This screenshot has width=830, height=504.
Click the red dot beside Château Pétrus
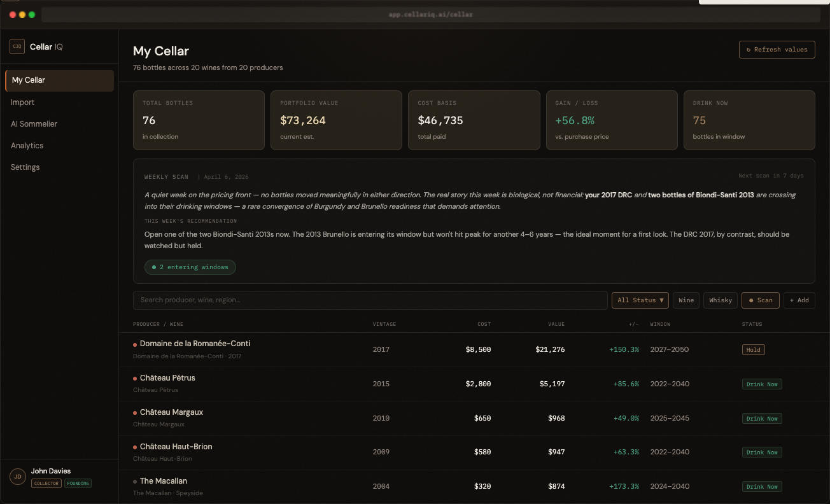135,379
